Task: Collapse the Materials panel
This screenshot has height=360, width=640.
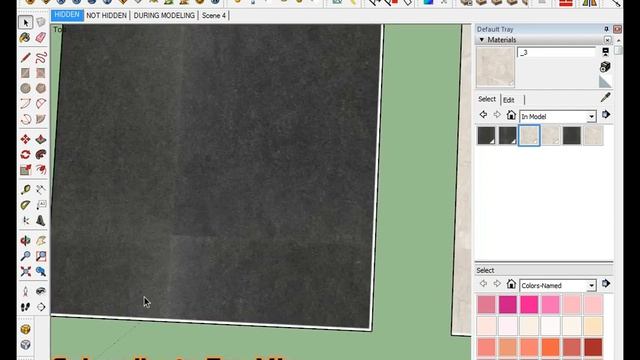Action: pyautogui.click(x=482, y=40)
